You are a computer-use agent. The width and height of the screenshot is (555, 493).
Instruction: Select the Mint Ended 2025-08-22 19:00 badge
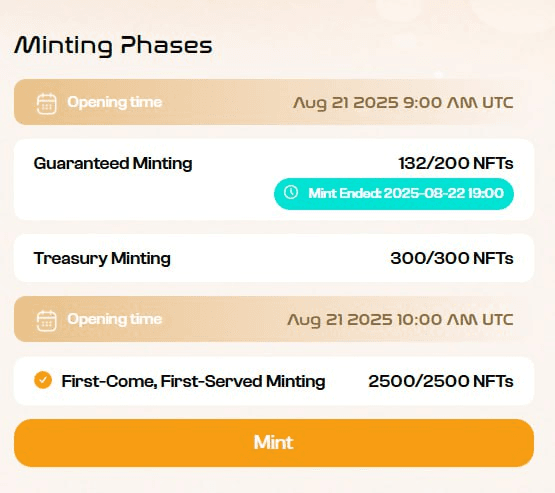click(x=394, y=194)
